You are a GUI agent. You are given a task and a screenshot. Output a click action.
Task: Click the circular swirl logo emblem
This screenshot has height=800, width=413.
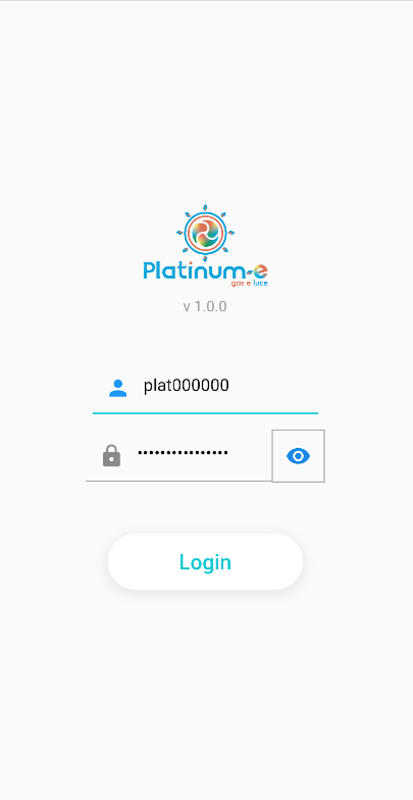pos(205,233)
